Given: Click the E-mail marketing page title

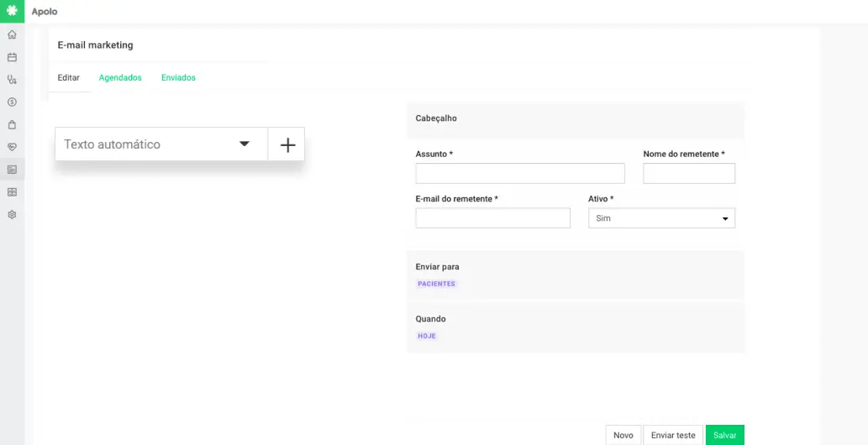Looking at the screenshot, I should click(95, 44).
